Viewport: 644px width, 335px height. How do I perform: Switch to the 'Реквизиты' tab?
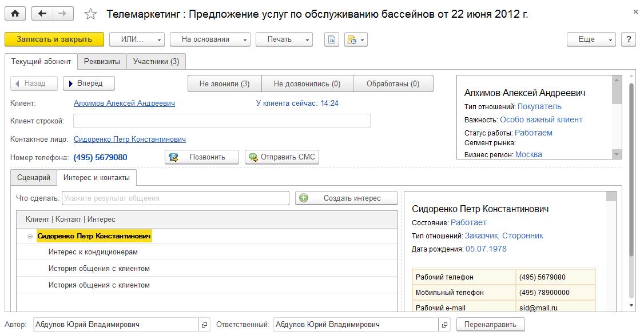tap(102, 62)
